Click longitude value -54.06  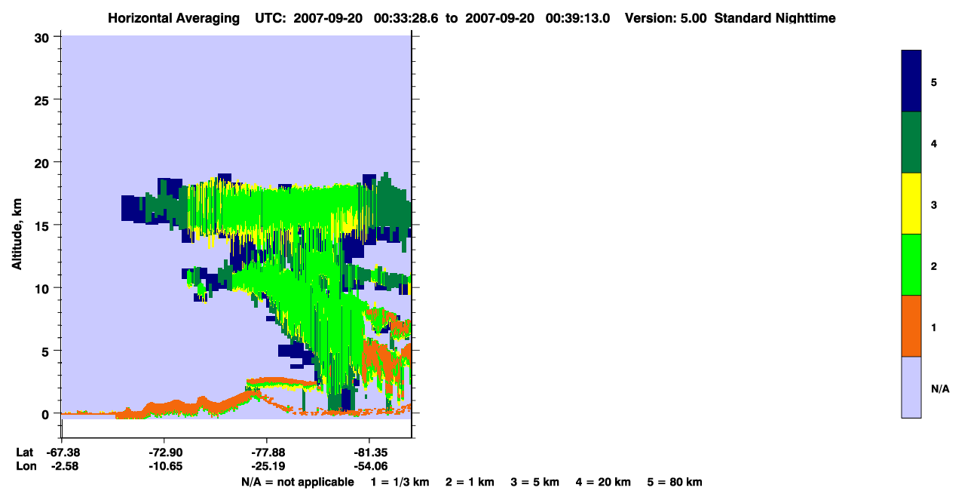(369, 466)
